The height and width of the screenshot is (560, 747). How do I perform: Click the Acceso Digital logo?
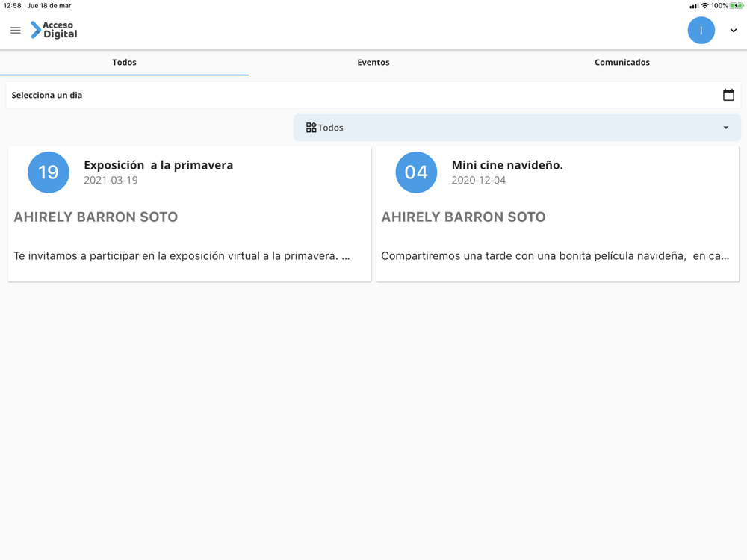point(53,30)
